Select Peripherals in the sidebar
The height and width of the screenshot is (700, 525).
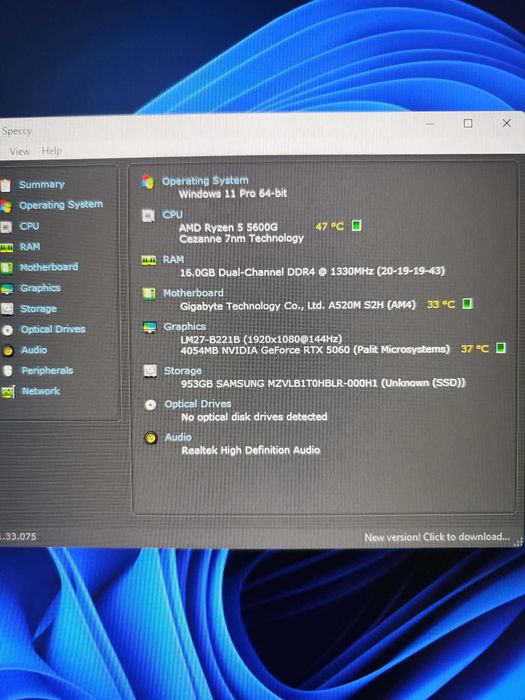(47, 370)
